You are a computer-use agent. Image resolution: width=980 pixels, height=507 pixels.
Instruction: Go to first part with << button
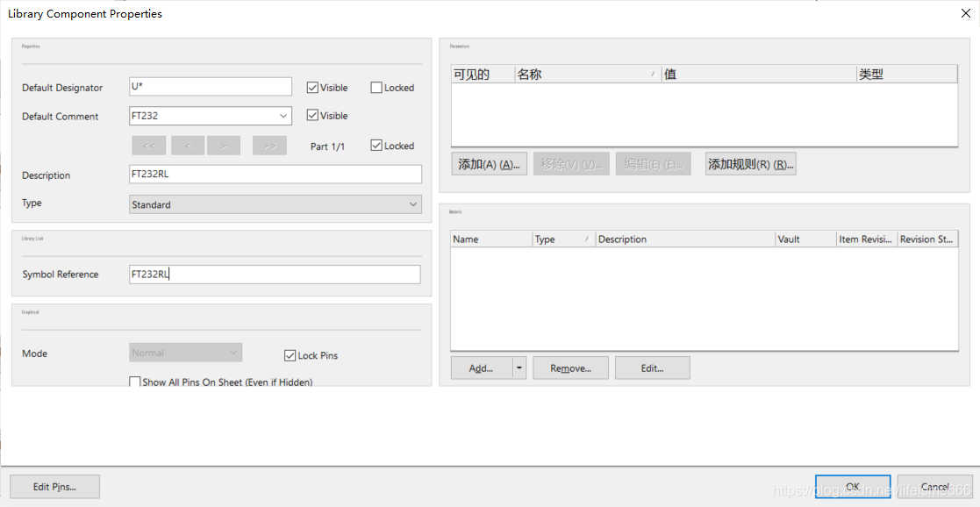coord(149,146)
